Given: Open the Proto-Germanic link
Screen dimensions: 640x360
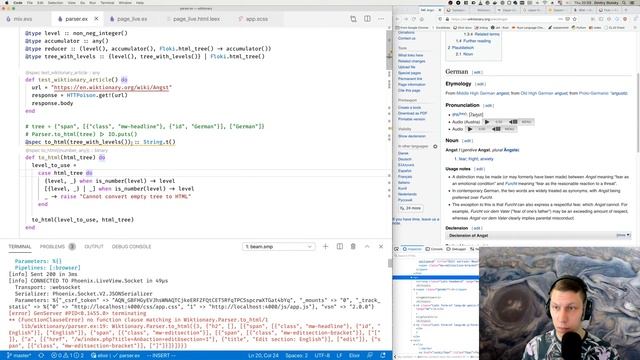Looking at the screenshot, I should coord(594,93).
